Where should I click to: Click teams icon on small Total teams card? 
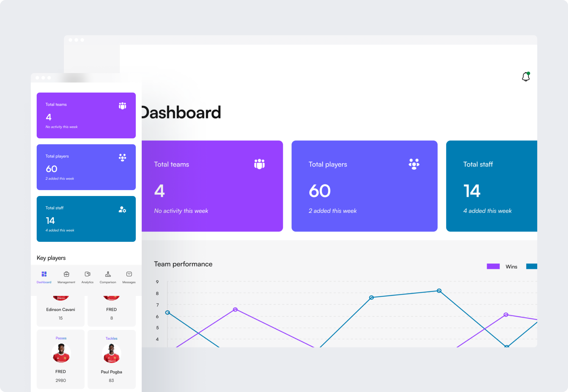[122, 106]
